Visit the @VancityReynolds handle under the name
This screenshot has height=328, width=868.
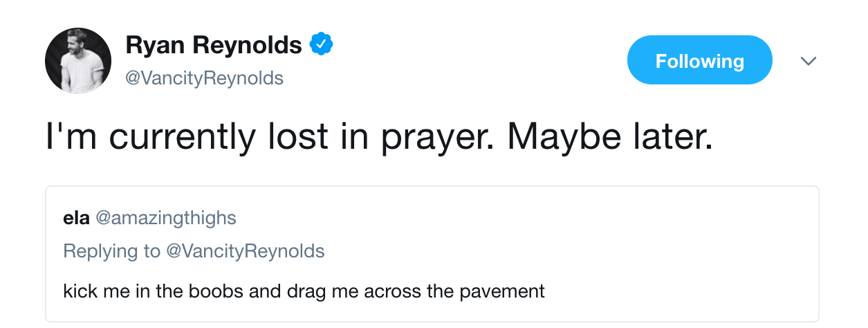(x=204, y=78)
